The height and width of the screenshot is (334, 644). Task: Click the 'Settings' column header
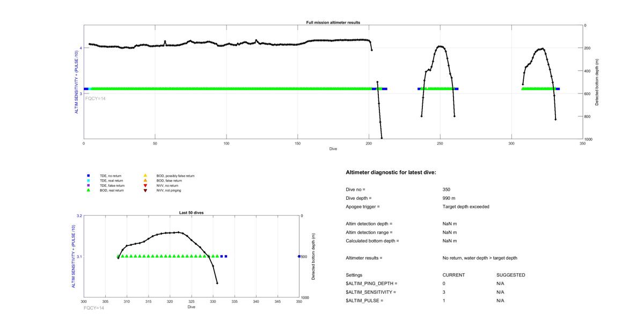click(354, 275)
